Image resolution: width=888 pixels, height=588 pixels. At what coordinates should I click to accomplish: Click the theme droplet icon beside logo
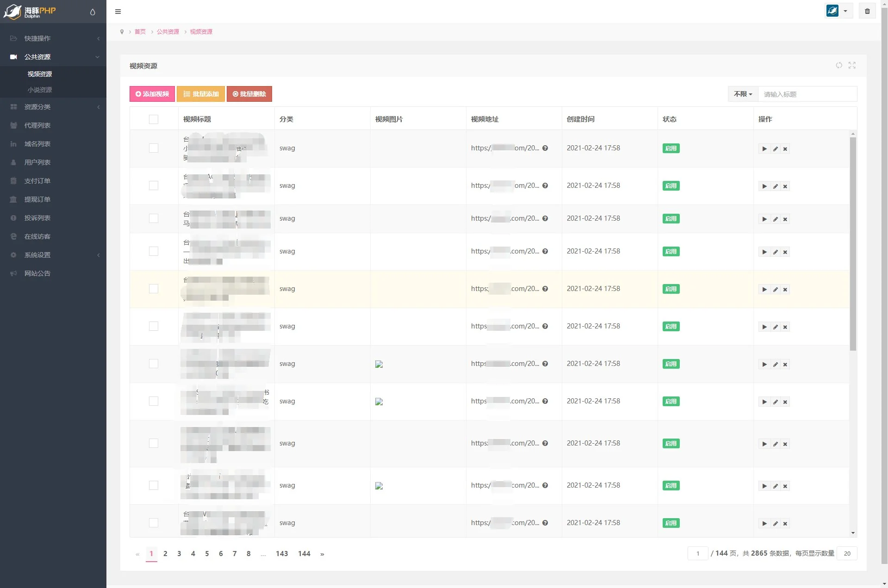(93, 12)
